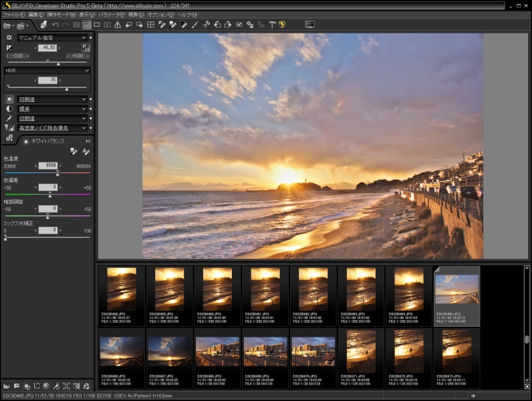
Task: Switch to side-by-side compare view
Action: pyautogui.click(x=107, y=25)
